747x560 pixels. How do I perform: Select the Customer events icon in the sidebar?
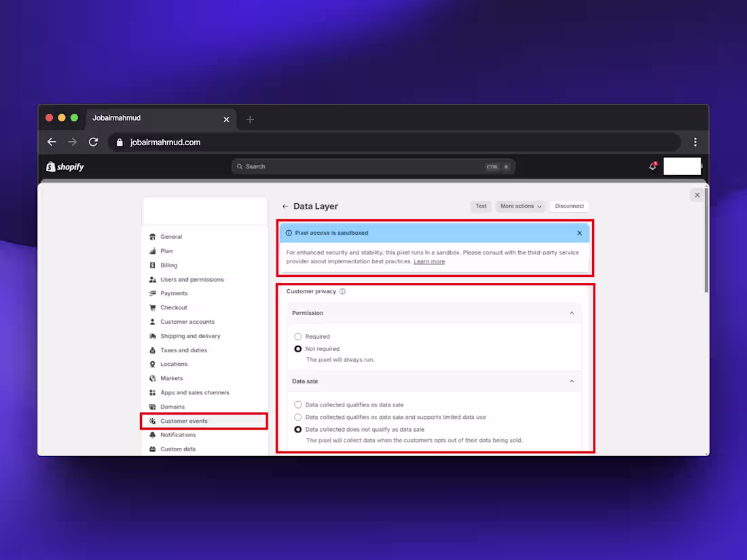[152, 421]
